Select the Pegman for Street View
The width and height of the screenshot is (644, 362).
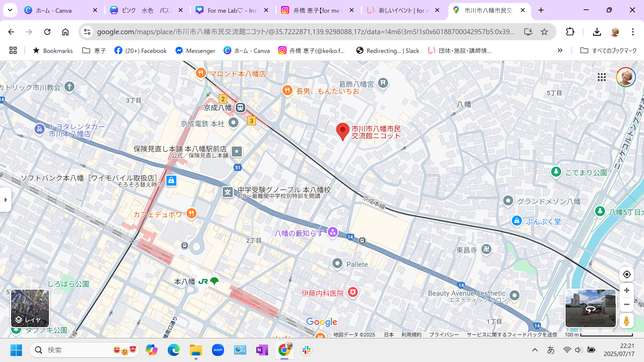pyautogui.click(x=627, y=320)
